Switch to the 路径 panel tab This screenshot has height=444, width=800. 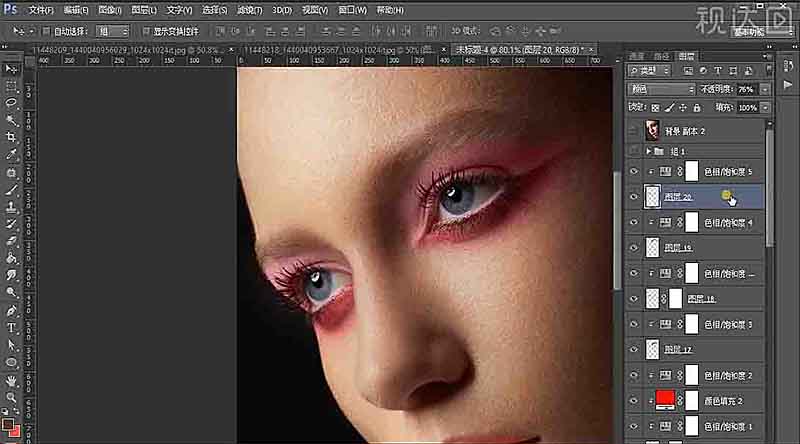(x=661, y=56)
